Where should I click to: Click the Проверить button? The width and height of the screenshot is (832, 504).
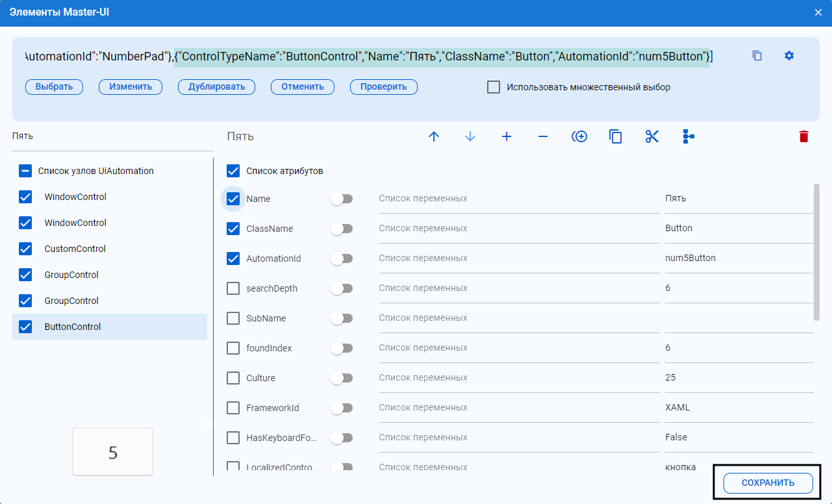click(x=383, y=87)
